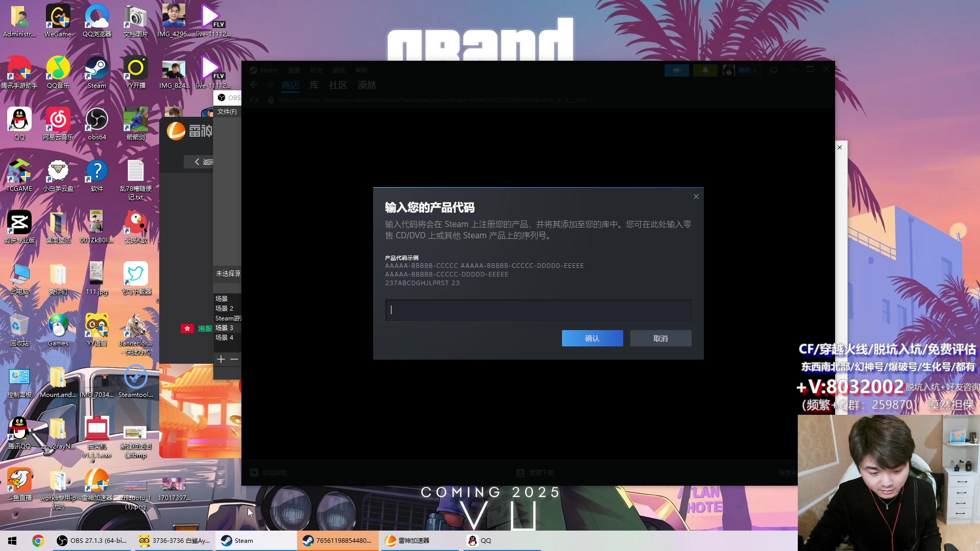Open the 网易云音乐 desktop icon
Screen dimensions: 980x551
tap(58, 123)
